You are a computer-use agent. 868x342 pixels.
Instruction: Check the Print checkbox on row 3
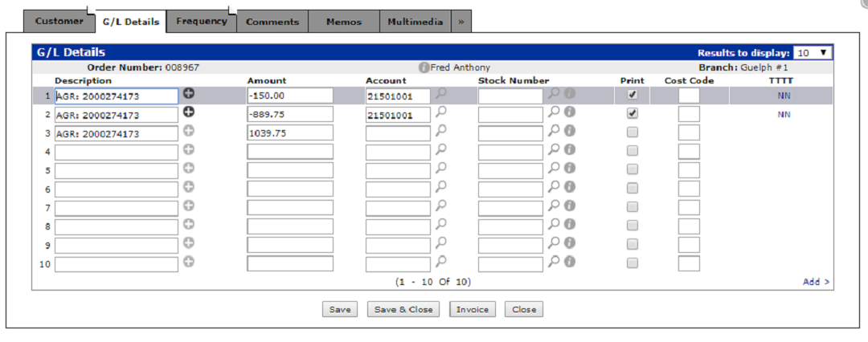[632, 132]
